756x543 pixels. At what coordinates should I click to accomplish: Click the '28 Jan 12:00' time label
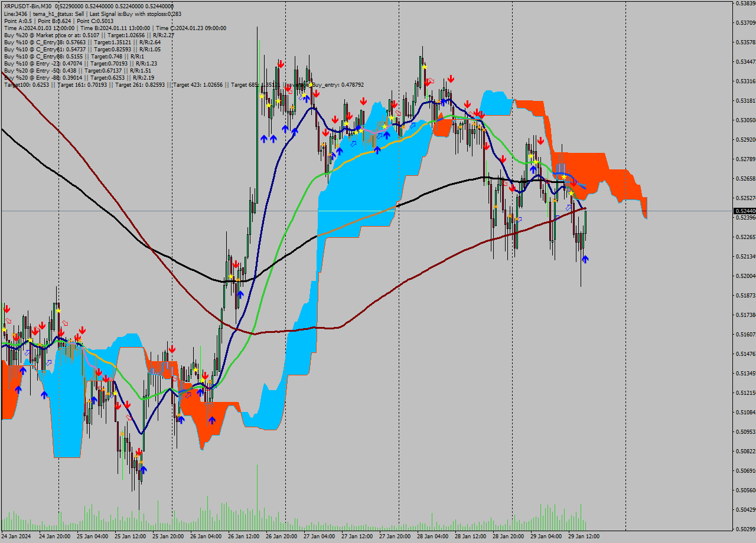click(x=471, y=537)
